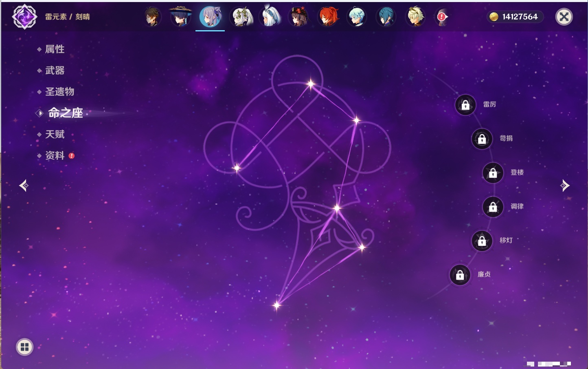
Task: Switch to the 天赋 talents menu
Action: click(55, 134)
